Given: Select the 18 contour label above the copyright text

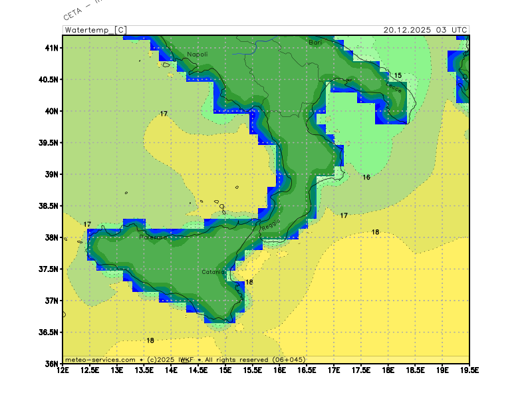Looking at the screenshot, I should pyautogui.click(x=150, y=340).
